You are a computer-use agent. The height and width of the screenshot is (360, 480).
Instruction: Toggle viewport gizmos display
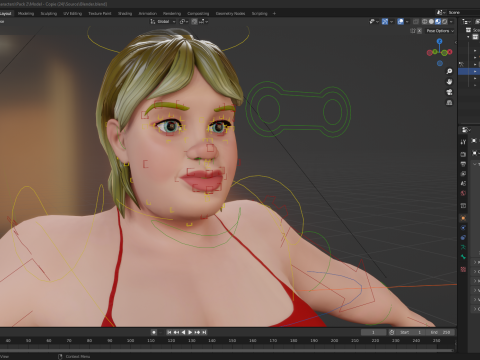pyautogui.click(x=385, y=21)
